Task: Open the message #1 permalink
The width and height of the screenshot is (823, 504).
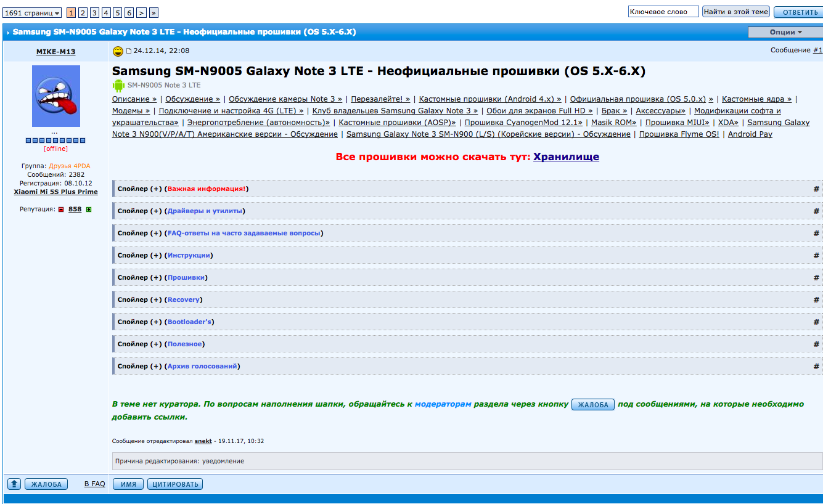Action: click(x=818, y=50)
